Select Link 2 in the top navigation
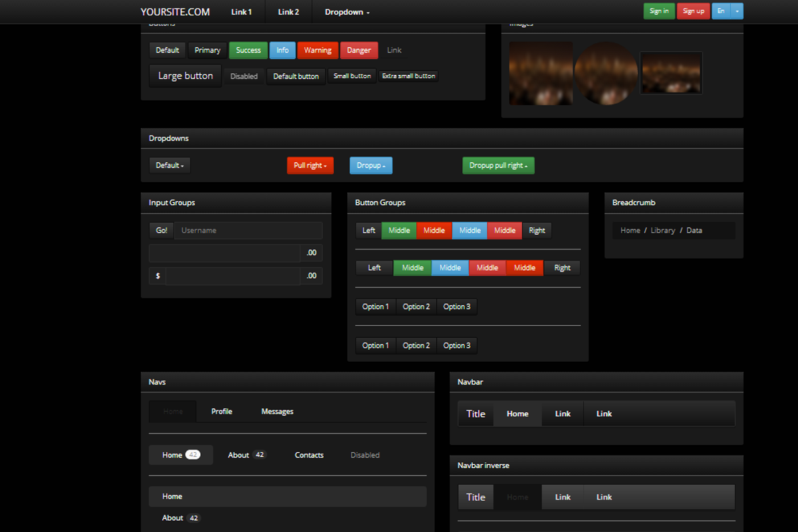Viewport: 798px width, 532px height. (x=287, y=11)
